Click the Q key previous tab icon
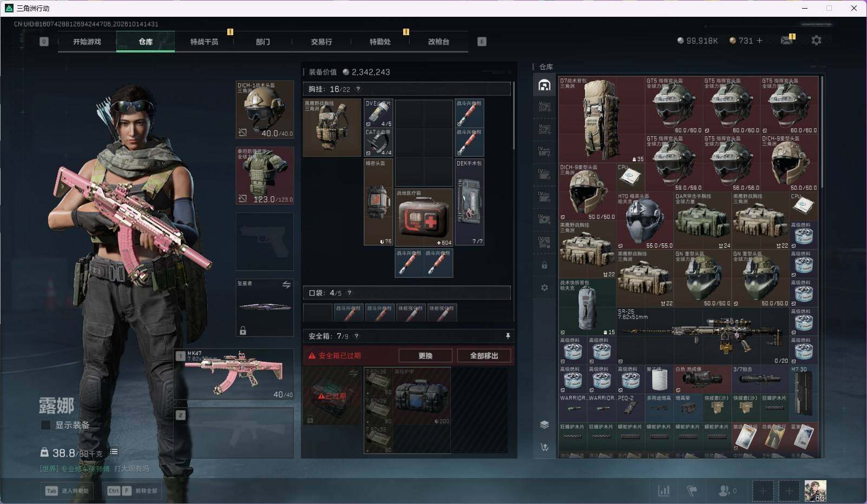The width and height of the screenshot is (867, 504). (44, 42)
